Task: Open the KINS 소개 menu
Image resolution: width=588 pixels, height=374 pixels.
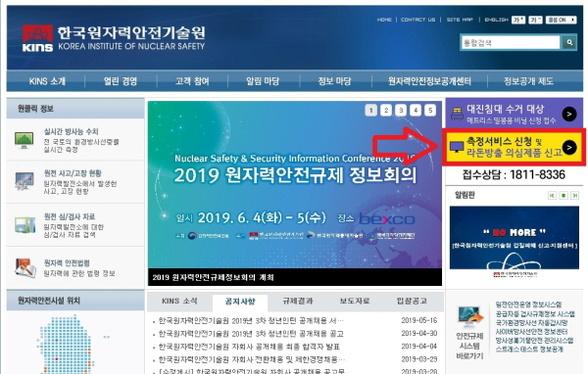Action: tap(47, 81)
